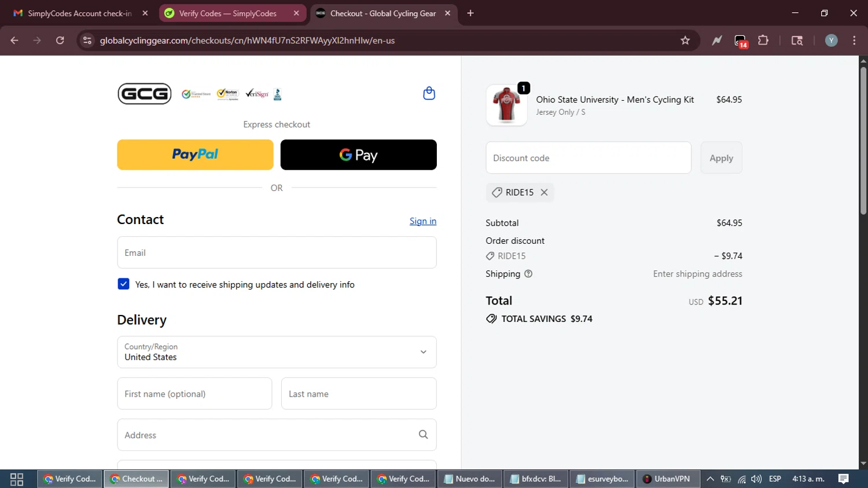868x488 pixels.
Task: Close the SimplyCodes Account check-in tab
Action: click(145, 13)
